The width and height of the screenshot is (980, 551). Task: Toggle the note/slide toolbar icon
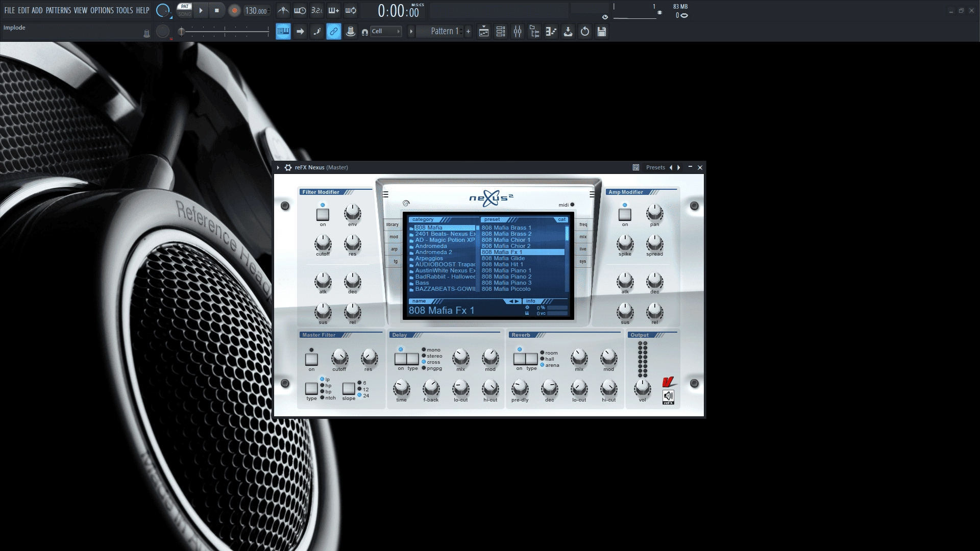[x=317, y=32]
